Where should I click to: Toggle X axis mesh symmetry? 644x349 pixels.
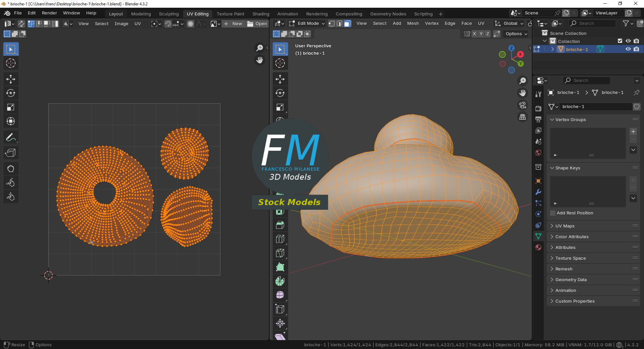tap(474, 34)
